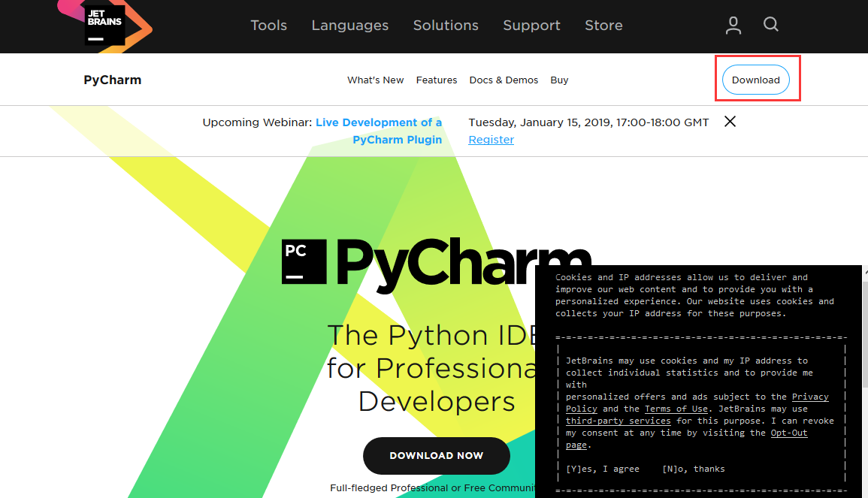Click the highlighted Download button

[x=755, y=80]
